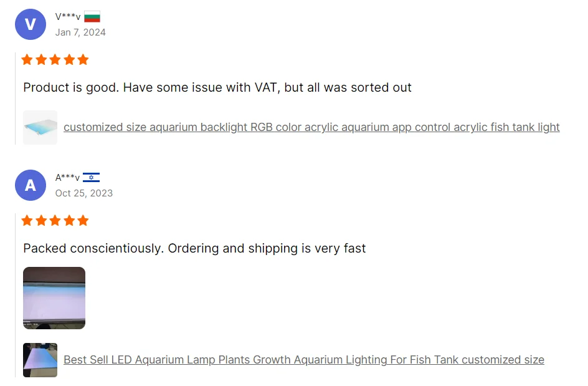Click the Israeli flag next to A***v
Viewport: 588px width, 386px height.
tap(92, 178)
